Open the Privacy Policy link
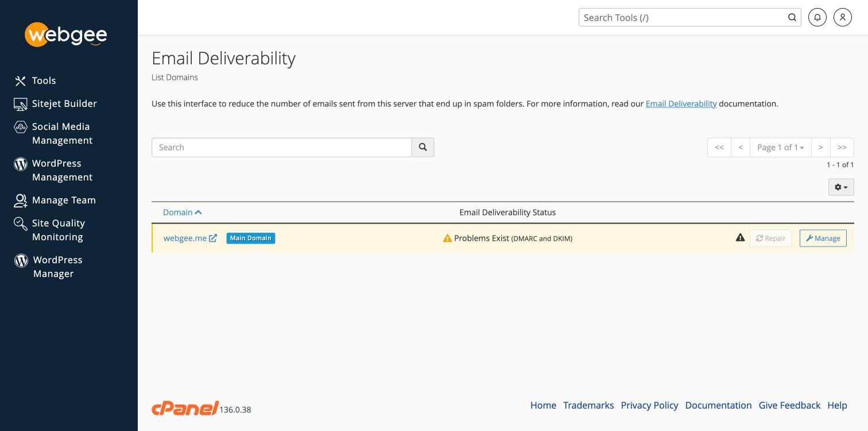Viewport: 868px width, 431px height. (649, 405)
